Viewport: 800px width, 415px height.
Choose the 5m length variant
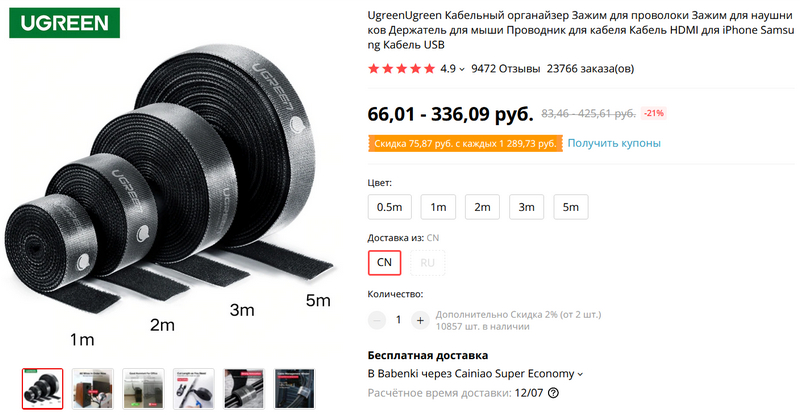(571, 207)
